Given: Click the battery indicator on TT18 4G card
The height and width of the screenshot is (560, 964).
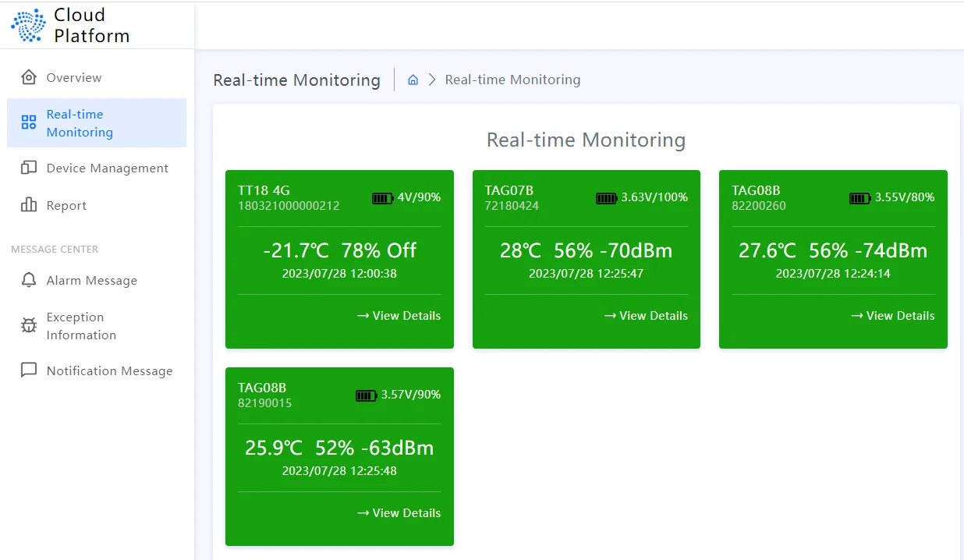Looking at the screenshot, I should click(x=382, y=198).
